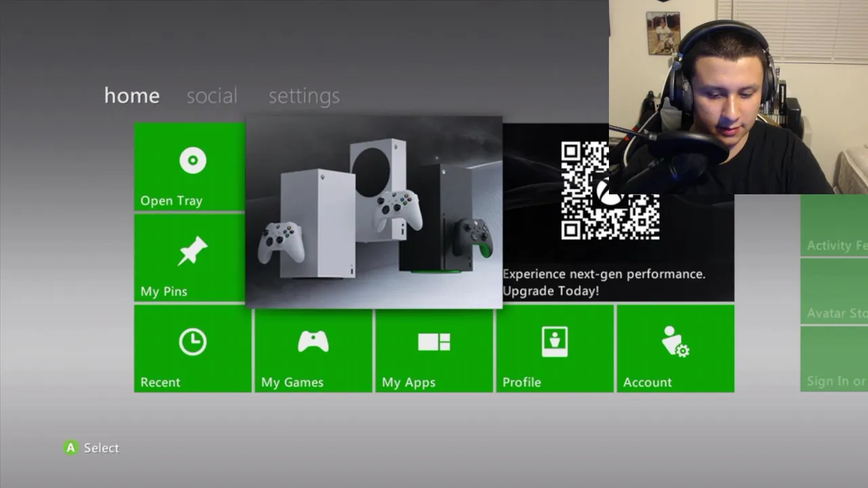
Task: Open the faded Activity Feed tile
Action: (834, 225)
